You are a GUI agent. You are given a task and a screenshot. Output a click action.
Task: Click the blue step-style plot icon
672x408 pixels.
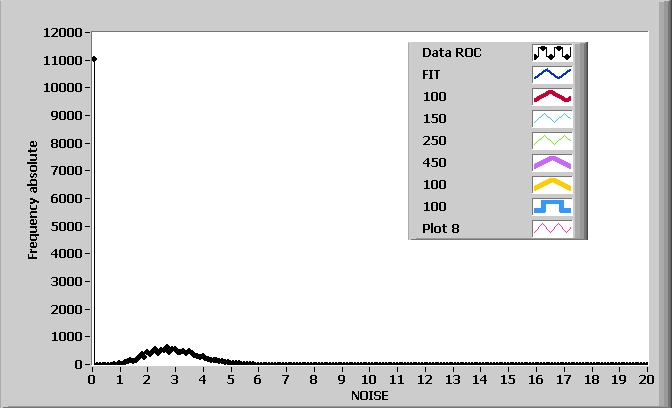tap(551, 206)
